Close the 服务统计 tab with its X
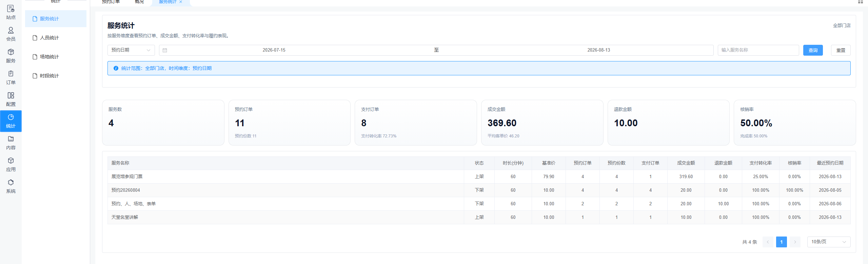868x264 pixels. (181, 2)
